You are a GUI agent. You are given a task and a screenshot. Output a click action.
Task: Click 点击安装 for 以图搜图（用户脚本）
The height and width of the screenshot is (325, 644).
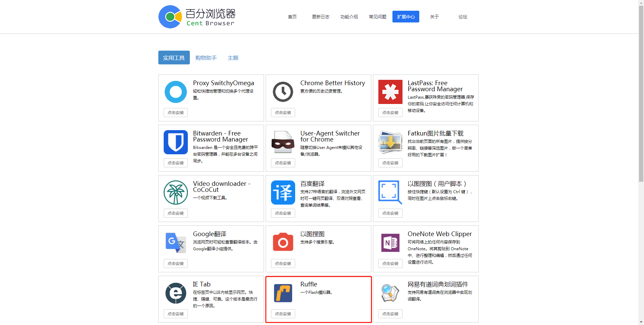(390, 213)
